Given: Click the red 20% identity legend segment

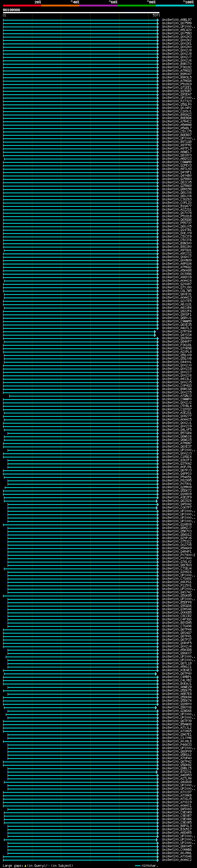Looking at the screenshot, I should pos(22,6).
